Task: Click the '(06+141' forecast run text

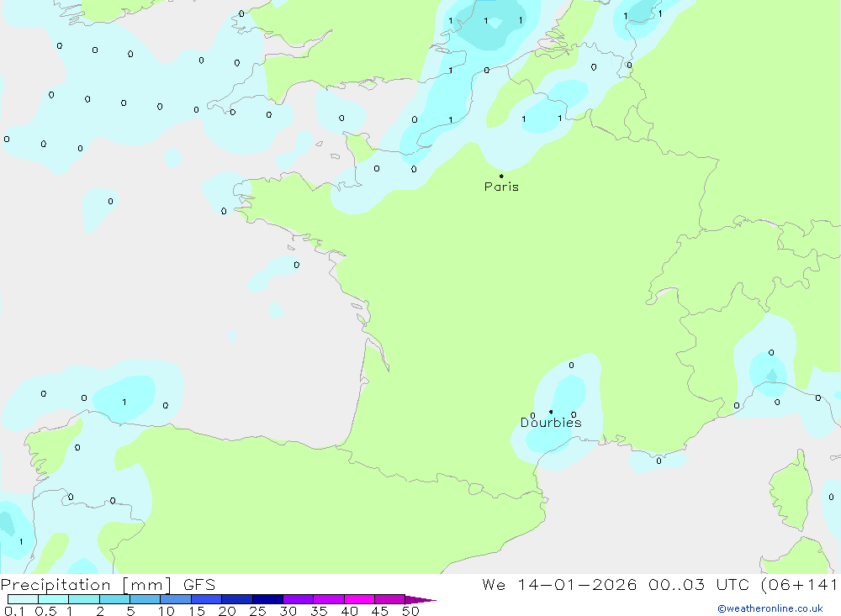Action: click(800, 585)
